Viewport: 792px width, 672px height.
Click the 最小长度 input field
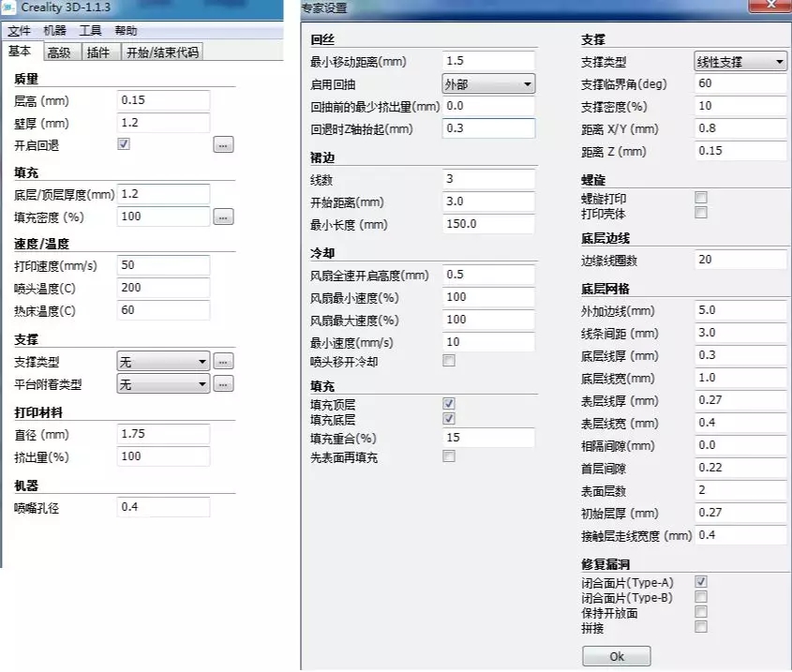click(x=488, y=224)
